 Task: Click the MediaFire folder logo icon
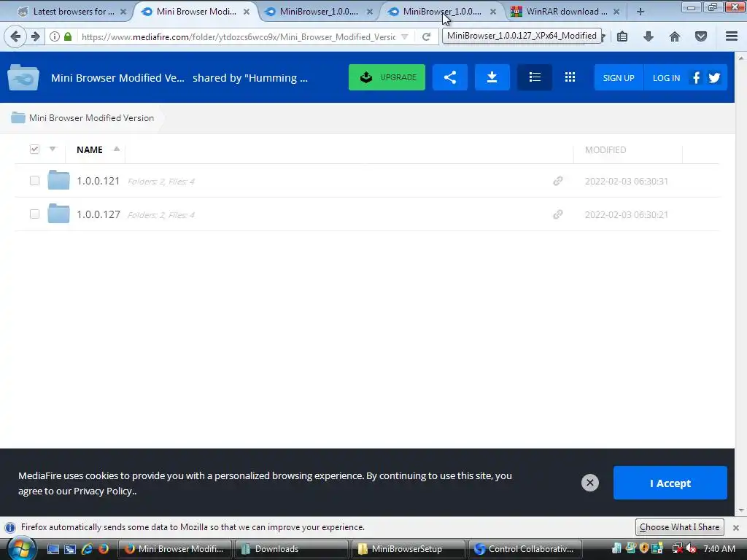(x=23, y=77)
